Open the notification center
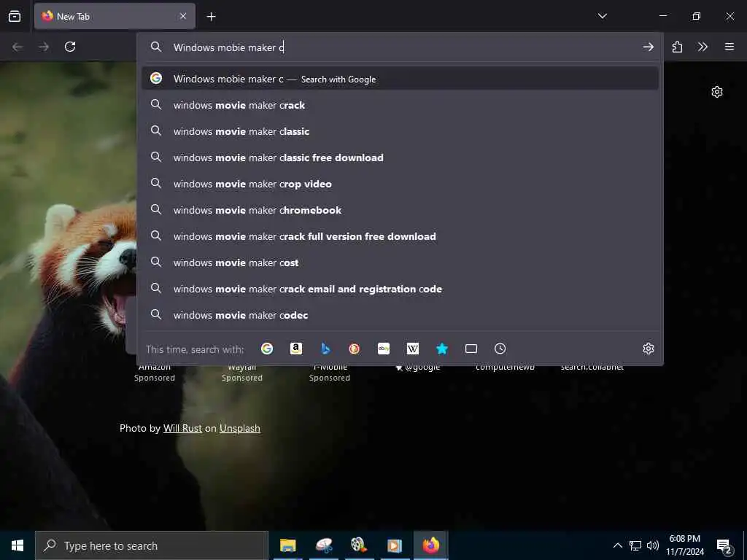The width and height of the screenshot is (747, 560). (x=724, y=545)
